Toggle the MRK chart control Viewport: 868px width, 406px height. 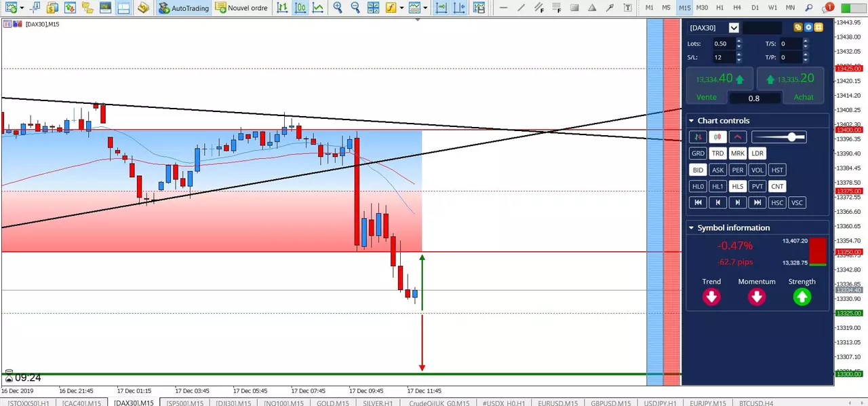(x=737, y=153)
